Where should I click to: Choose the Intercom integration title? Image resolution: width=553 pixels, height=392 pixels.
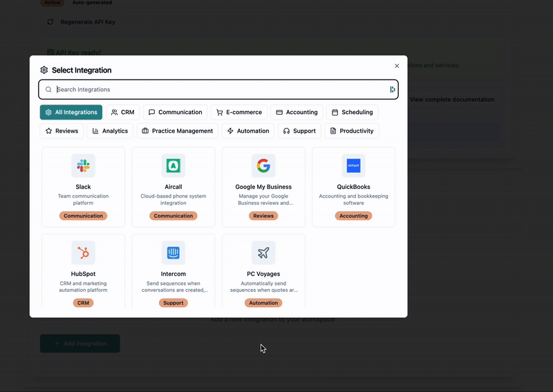click(174, 274)
